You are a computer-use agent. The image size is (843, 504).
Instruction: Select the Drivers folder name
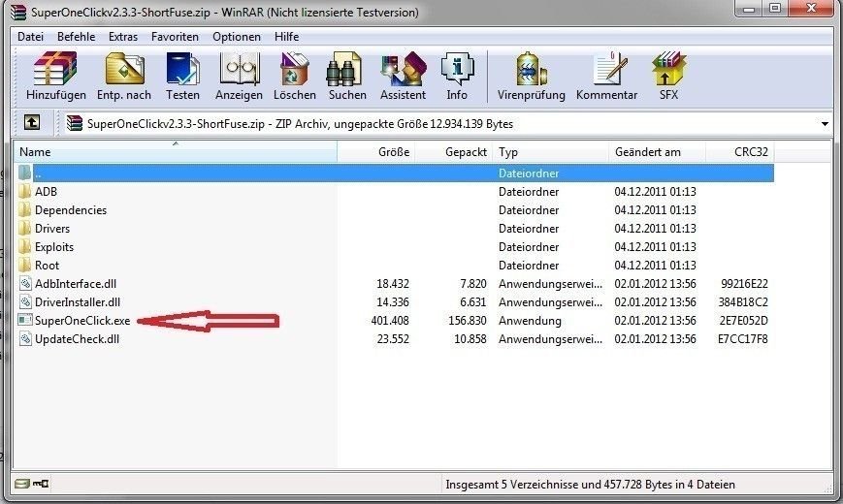pyautogui.click(x=52, y=229)
